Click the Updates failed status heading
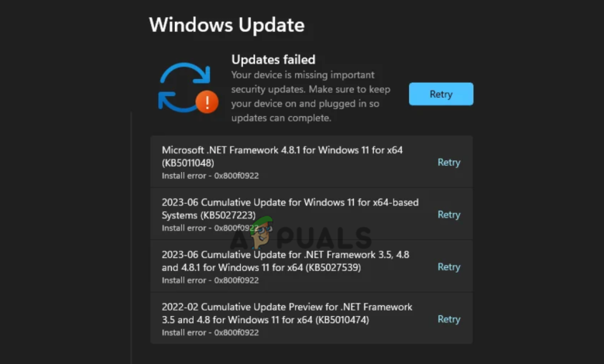Viewport: 604px width, 364px height. 273,60
